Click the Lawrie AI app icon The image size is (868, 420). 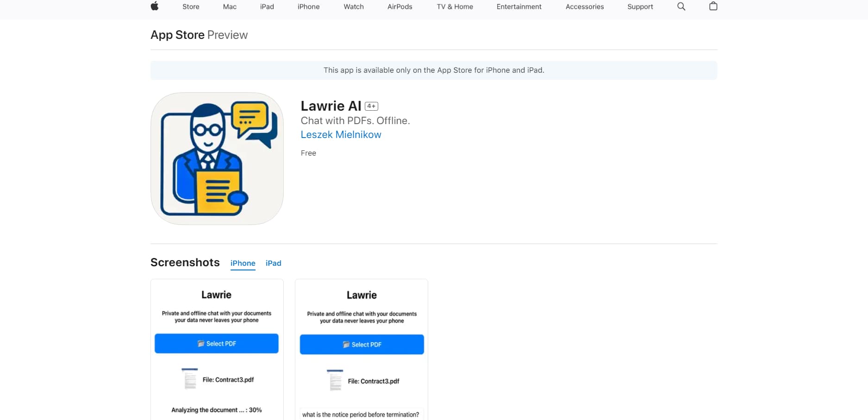click(x=216, y=159)
